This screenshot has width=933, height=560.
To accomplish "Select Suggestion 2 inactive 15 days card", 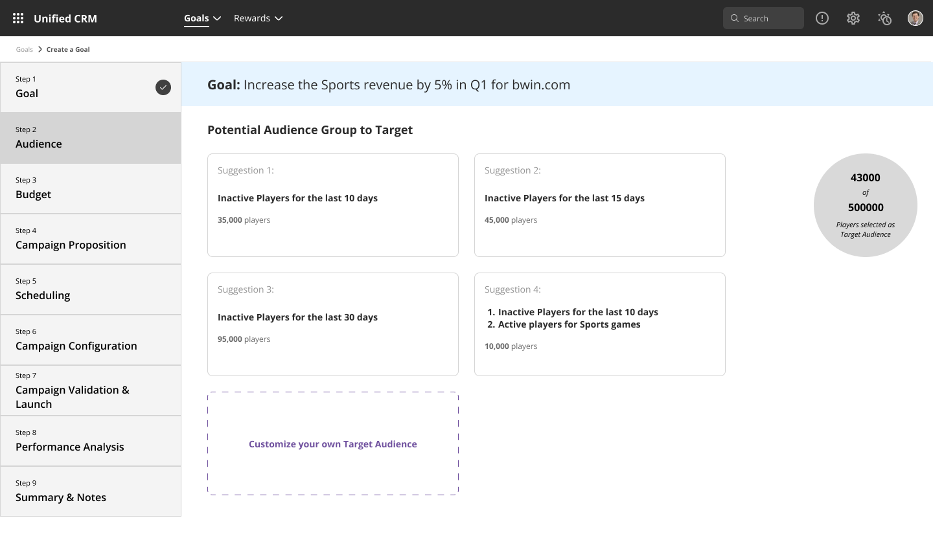I will point(600,205).
